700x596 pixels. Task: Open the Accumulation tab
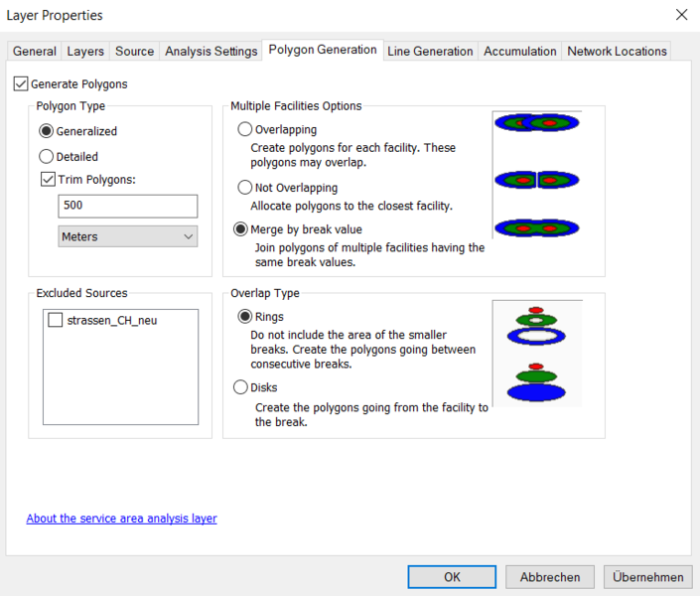[520, 52]
